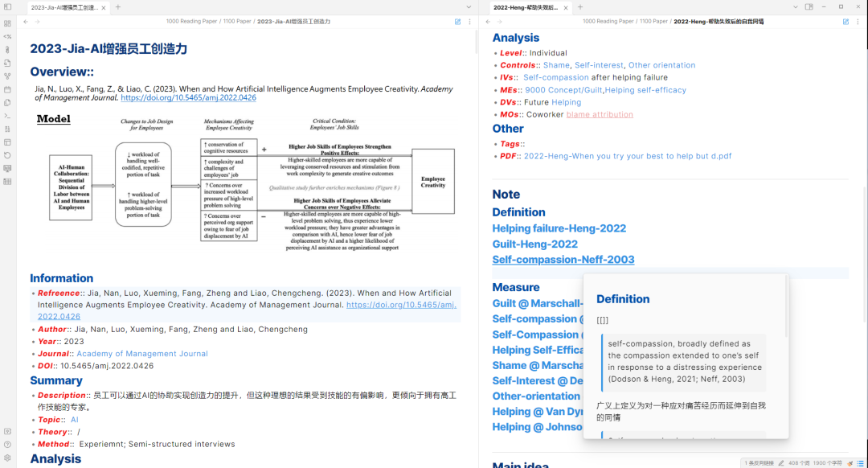Open graph view from the ribbon
Image resolution: width=868 pixels, height=468 pixels.
coord(7,76)
